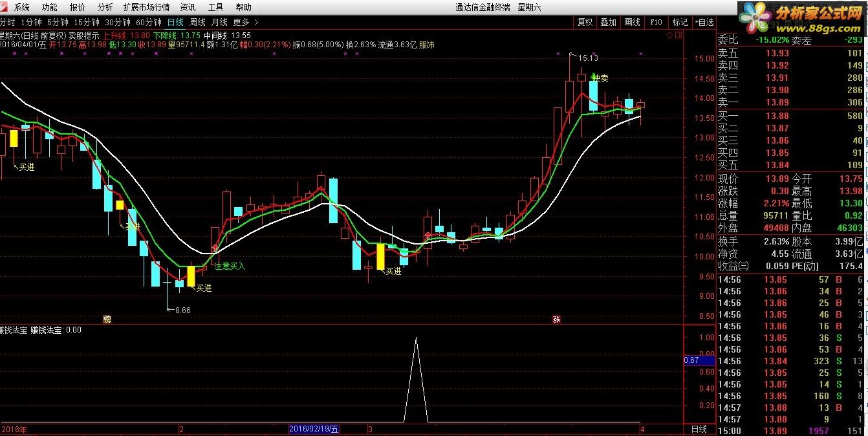Open the 扩展市场行情 menu
Screen dimensions: 868x436
pyautogui.click(x=146, y=7)
